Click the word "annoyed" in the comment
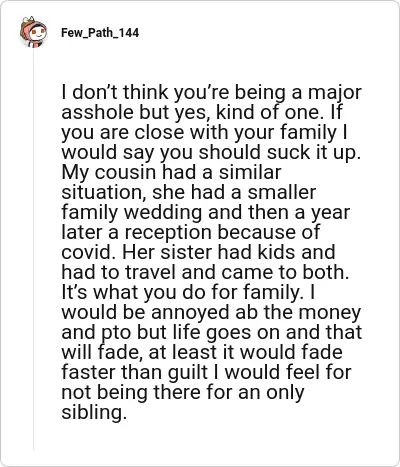Viewport: 400px width, 467px height. (190, 313)
